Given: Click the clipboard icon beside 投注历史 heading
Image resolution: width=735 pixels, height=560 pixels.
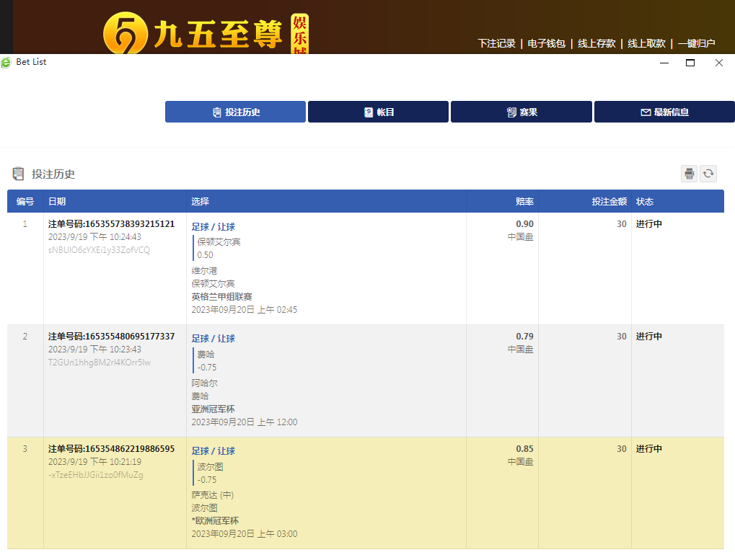Looking at the screenshot, I should pos(18,174).
